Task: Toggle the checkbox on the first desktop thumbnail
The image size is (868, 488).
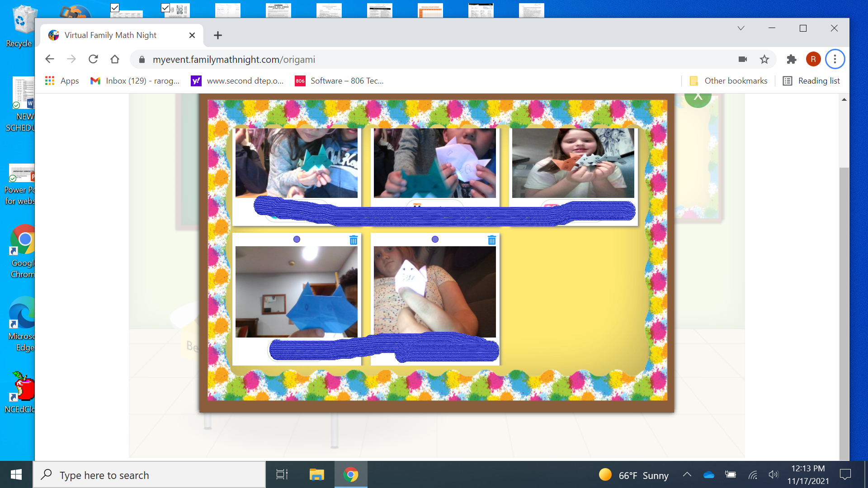Action: [x=115, y=8]
